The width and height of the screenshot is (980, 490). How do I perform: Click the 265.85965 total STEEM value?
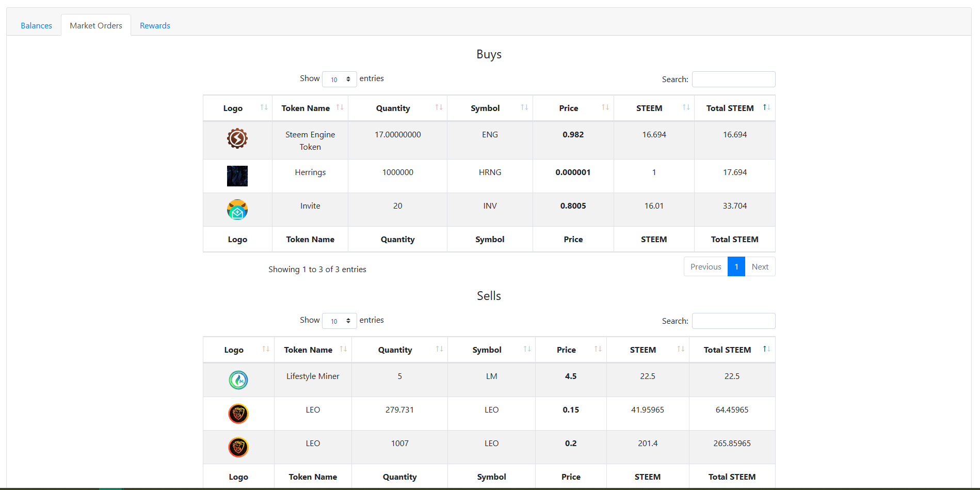732,443
